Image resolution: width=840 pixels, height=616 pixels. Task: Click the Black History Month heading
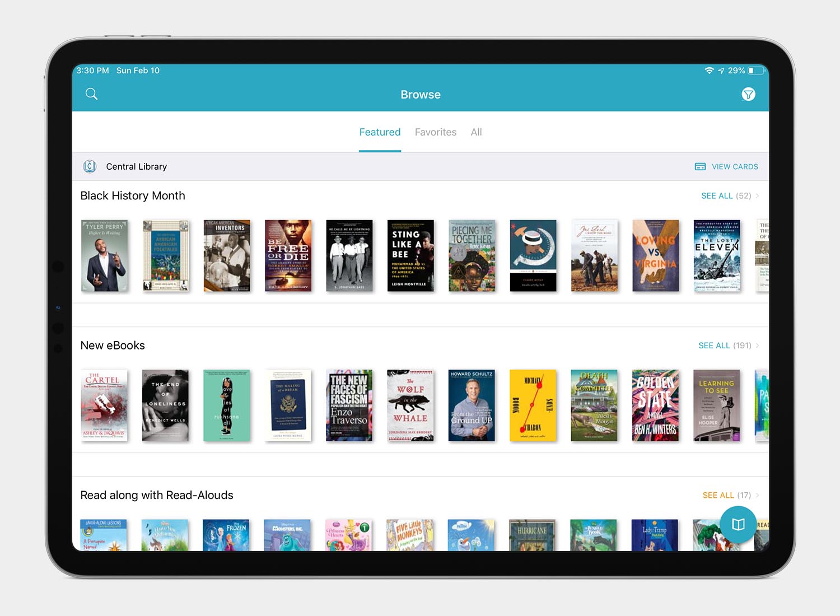(133, 195)
